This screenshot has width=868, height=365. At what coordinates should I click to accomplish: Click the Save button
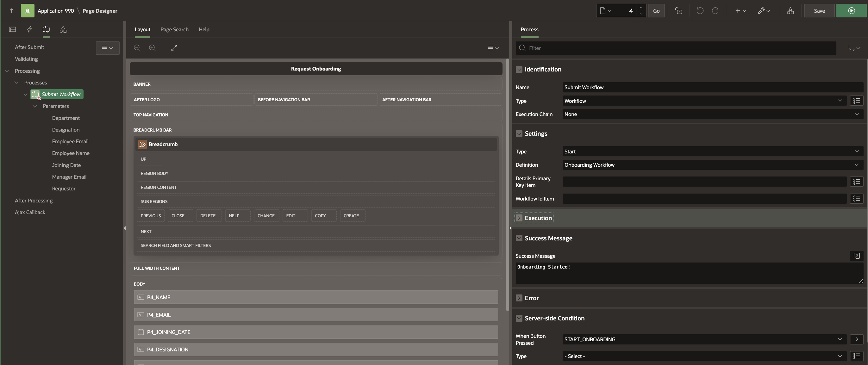point(819,11)
